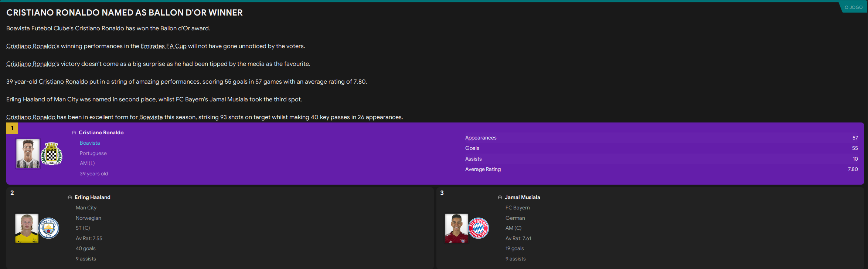Click the goals value 55

[855, 148]
